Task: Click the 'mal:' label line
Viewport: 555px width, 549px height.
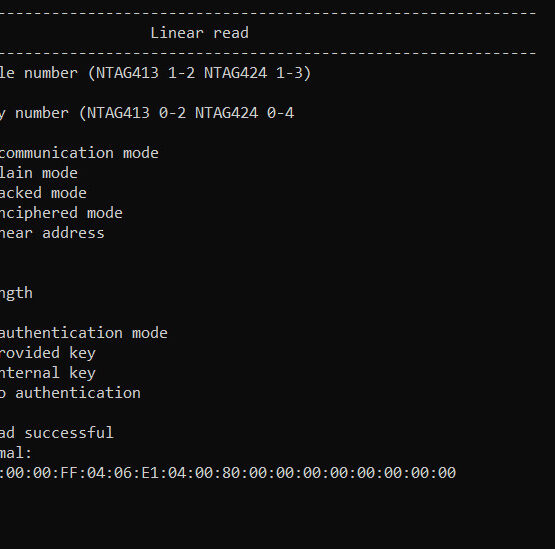Action: pyautogui.click(x=16, y=453)
